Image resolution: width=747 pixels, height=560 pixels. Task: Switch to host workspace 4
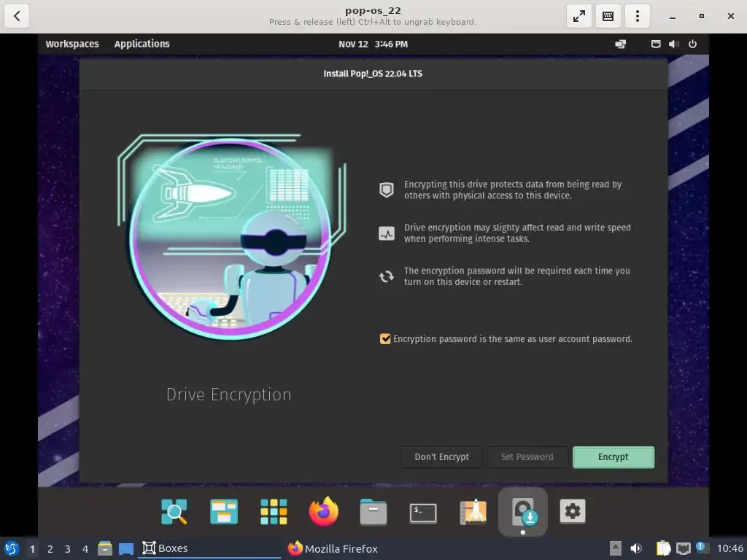(85, 549)
